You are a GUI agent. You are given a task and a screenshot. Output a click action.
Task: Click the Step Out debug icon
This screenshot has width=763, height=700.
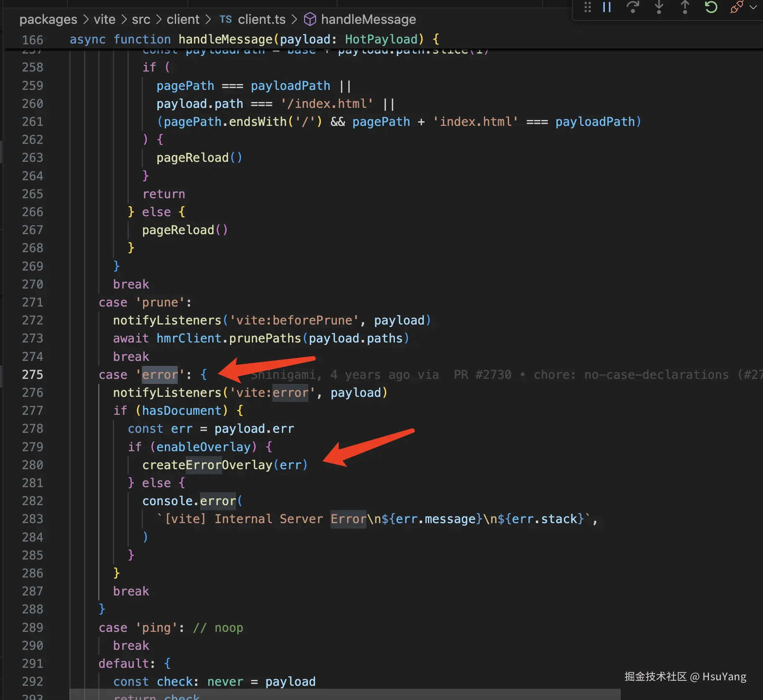[x=685, y=7]
